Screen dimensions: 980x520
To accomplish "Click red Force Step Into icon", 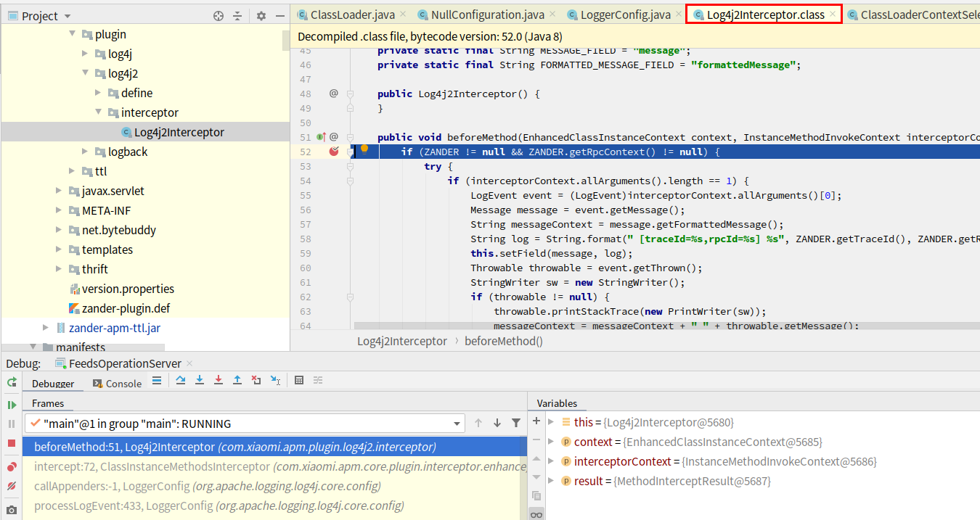I will (x=219, y=380).
